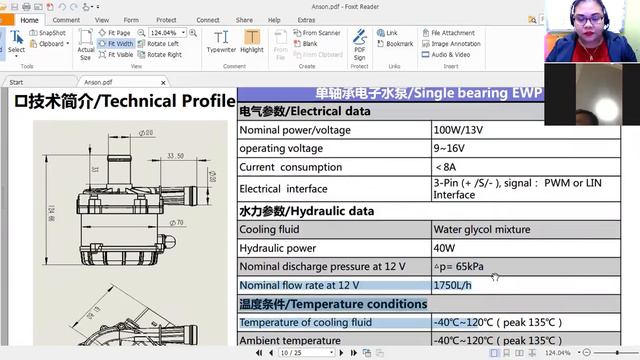This screenshot has height=360, width=640.
Task: Click the zoom in magnifier in ribbon
Action: [x=193, y=33]
